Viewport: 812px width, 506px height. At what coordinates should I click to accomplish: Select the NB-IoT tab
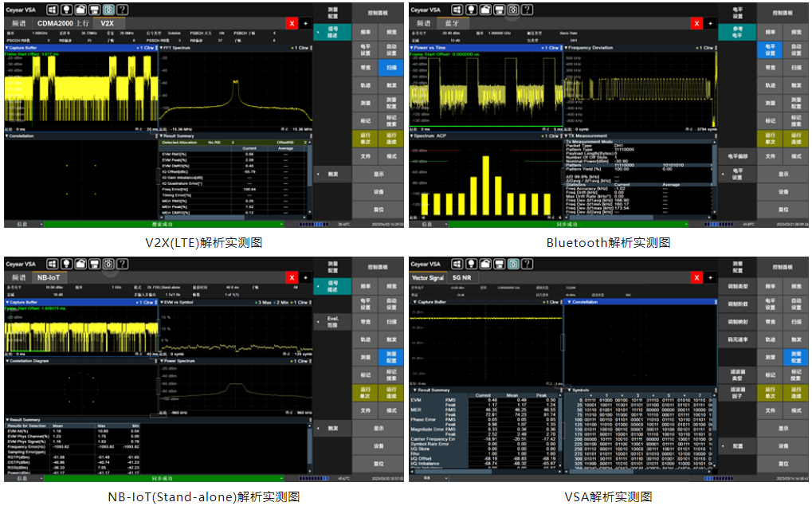click(49, 277)
